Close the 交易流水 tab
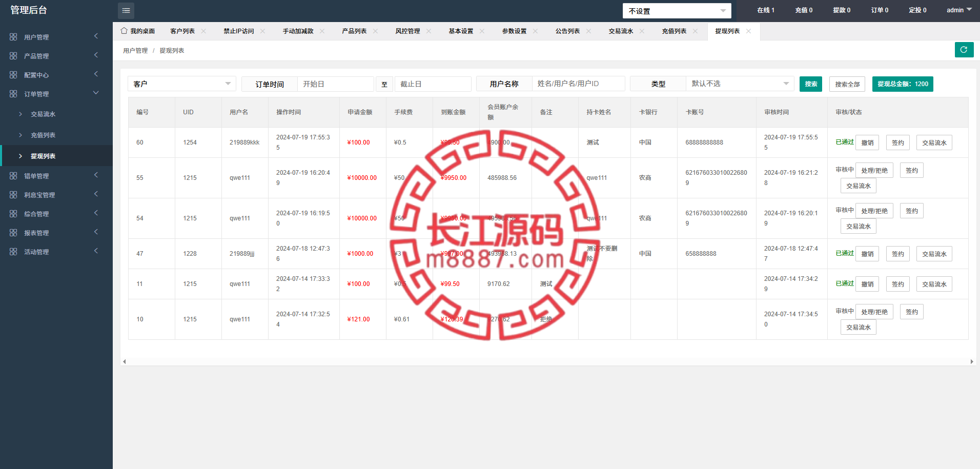The width and height of the screenshot is (980, 469). [642, 31]
